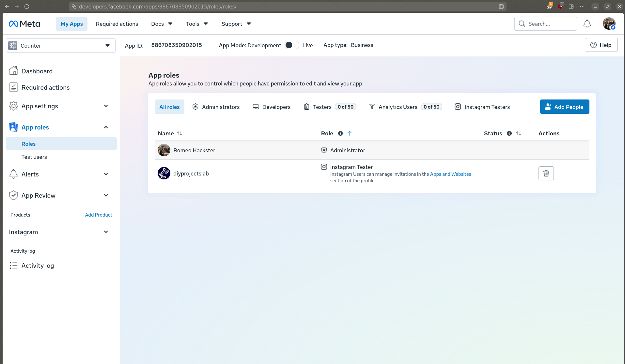This screenshot has width=625, height=364.
Task: Click the Required actions checklist icon in sidebar
Action: (13, 87)
